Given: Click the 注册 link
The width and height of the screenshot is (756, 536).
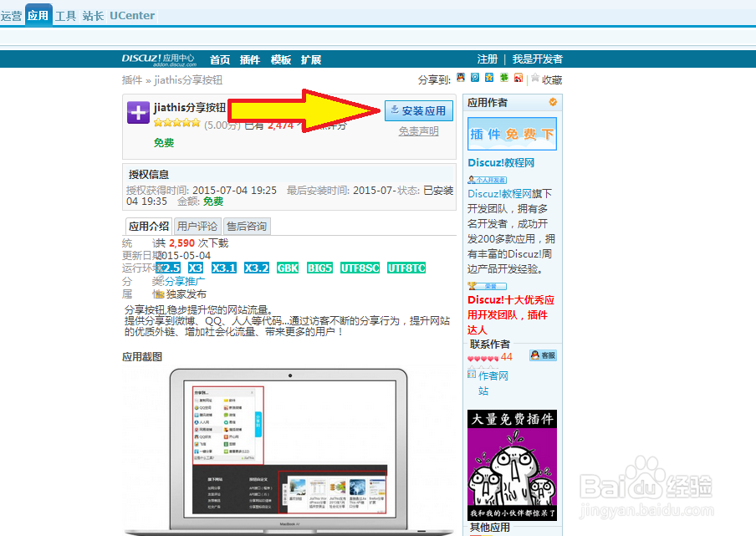Looking at the screenshot, I should pyautogui.click(x=487, y=59).
